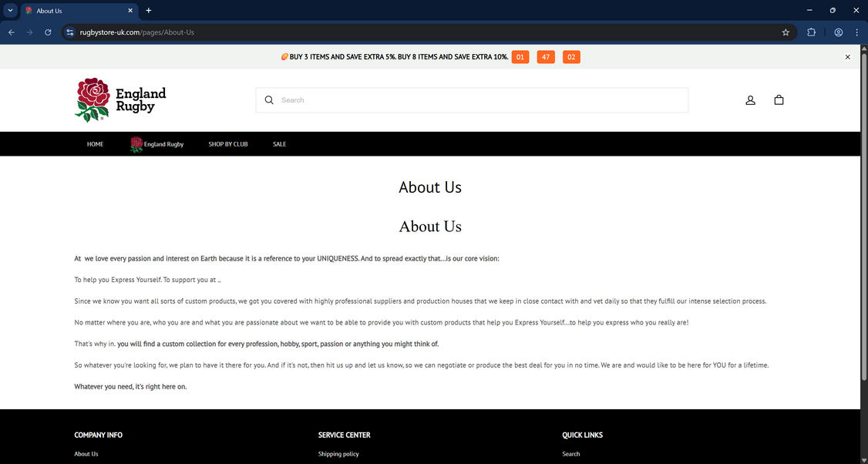868x464 pixels.
Task: Click the COMPANY INFO footer heading
Action: 99,435
